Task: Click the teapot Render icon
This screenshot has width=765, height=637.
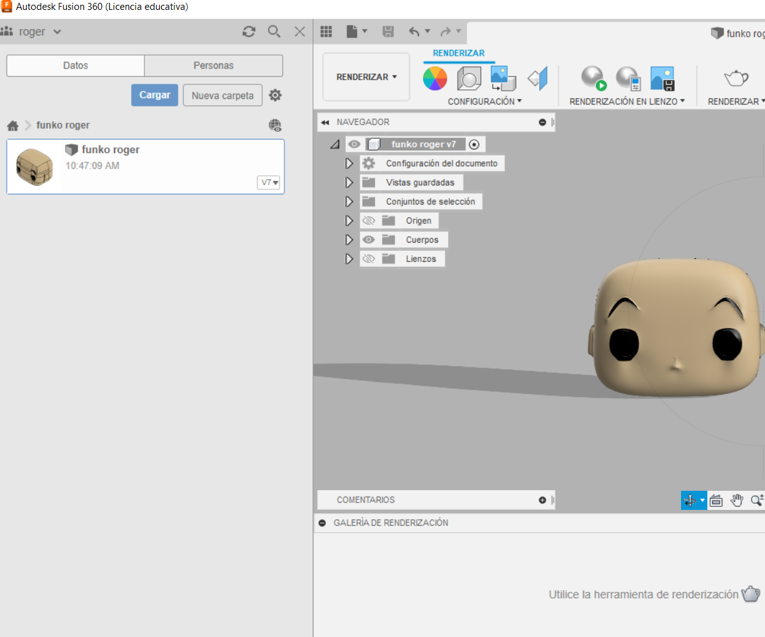Action: coord(736,78)
